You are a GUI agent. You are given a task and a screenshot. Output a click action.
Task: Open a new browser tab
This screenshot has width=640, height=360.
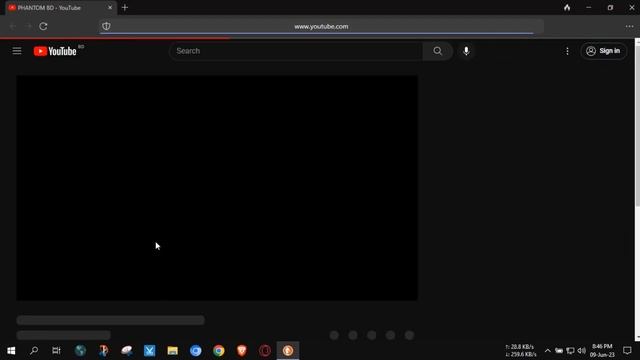(125, 8)
